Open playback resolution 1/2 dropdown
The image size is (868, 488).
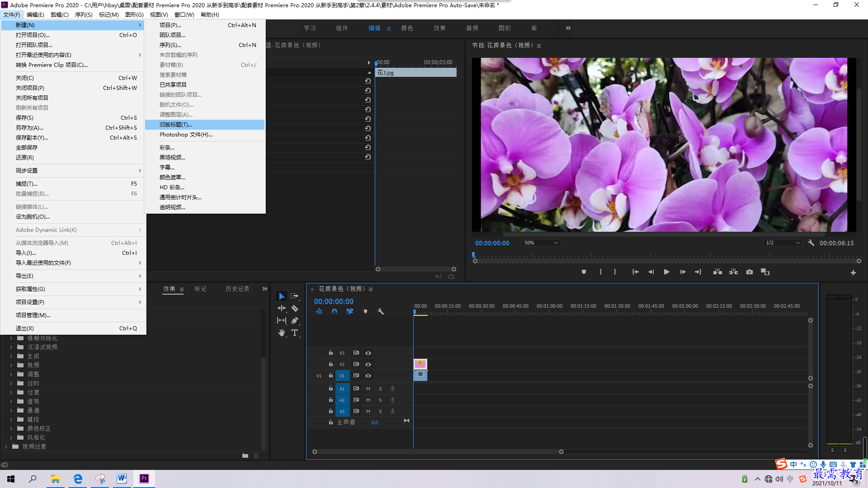pos(783,243)
